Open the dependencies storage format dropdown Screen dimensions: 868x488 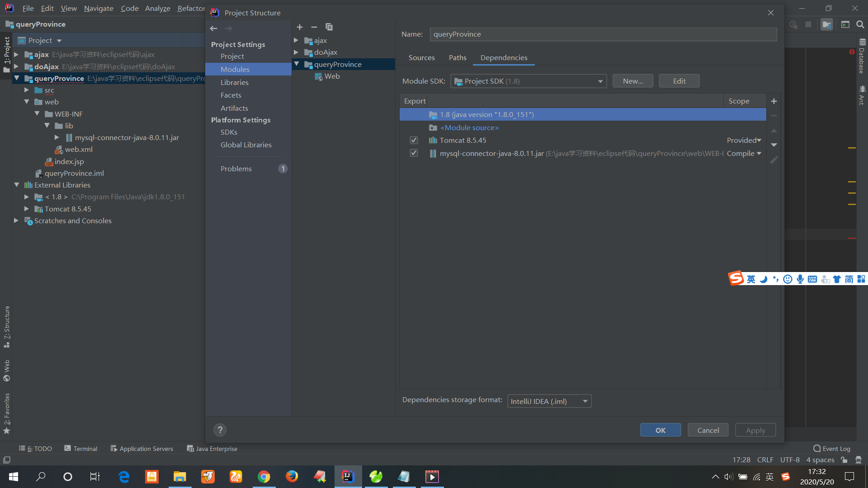coord(549,401)
